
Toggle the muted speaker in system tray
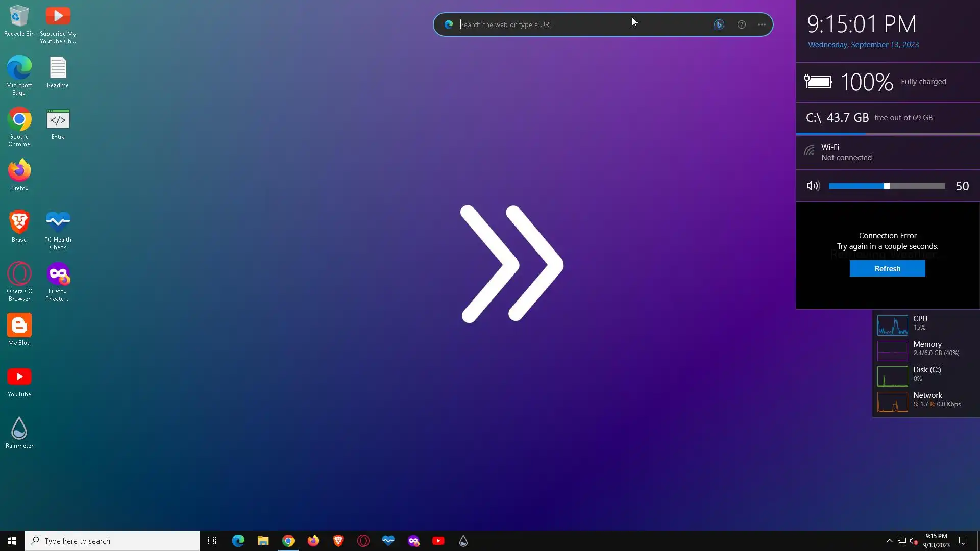[x=914, y=541]
